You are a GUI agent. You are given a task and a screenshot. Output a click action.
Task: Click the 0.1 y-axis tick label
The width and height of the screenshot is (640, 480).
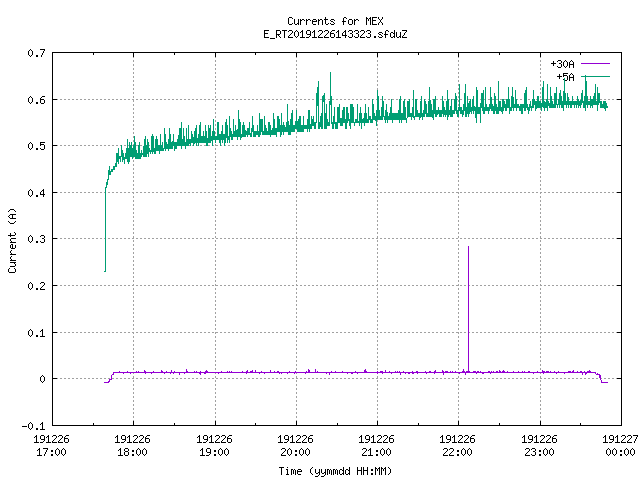36,333
